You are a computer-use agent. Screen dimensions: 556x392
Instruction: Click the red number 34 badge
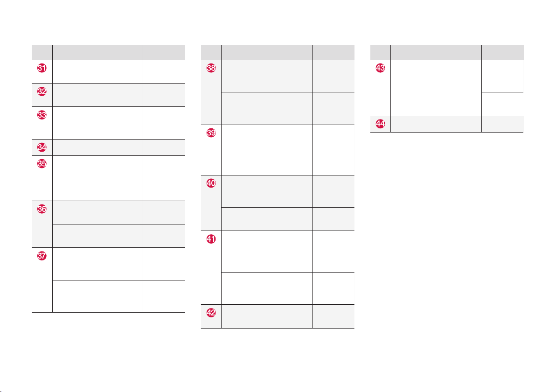pos(42,147)
